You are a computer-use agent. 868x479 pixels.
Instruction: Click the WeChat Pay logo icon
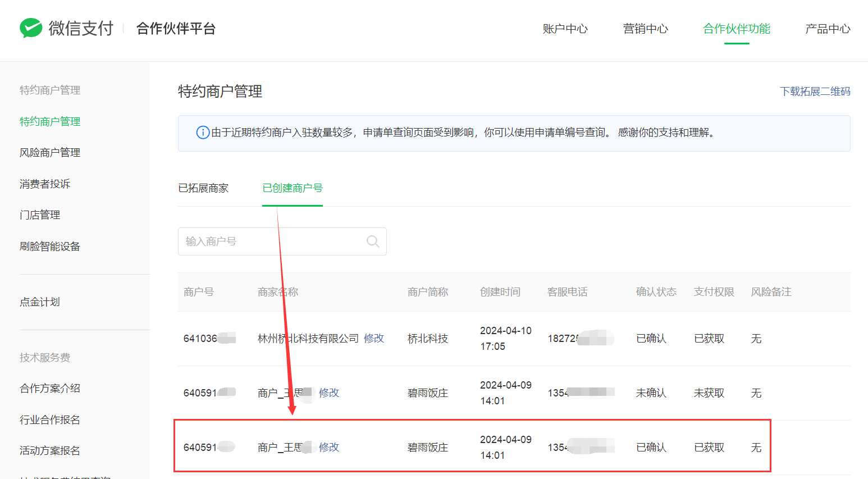31,28
